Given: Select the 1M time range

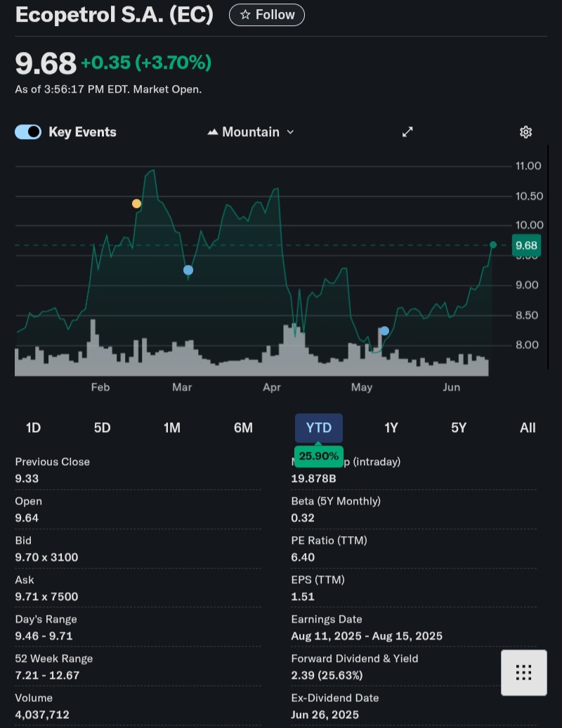Looking at the screenshot, I should click(171, 428).
